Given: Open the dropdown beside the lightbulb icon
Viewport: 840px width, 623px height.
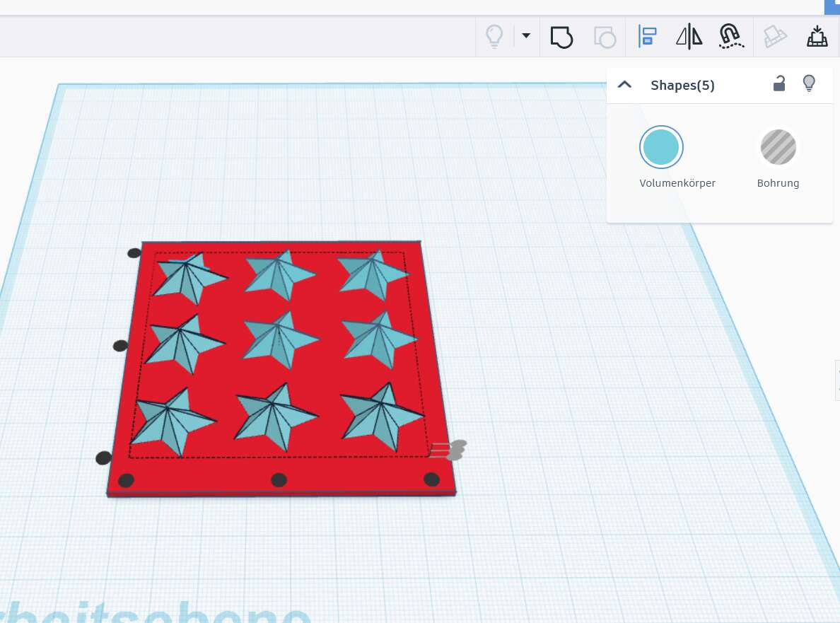Looking at the screenshot, I should pyautogui.click(x=525, y=36).
